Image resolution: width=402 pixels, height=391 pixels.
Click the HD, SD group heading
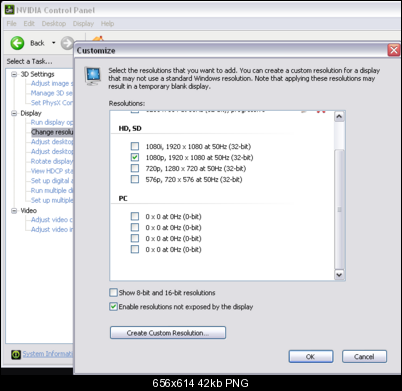pos(130,128)
